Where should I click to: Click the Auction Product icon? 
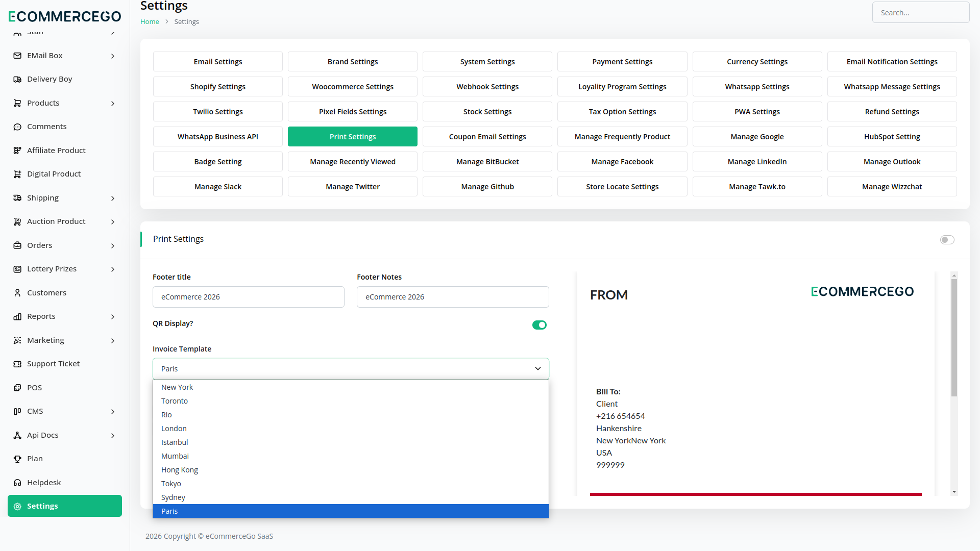pos(17,221)
